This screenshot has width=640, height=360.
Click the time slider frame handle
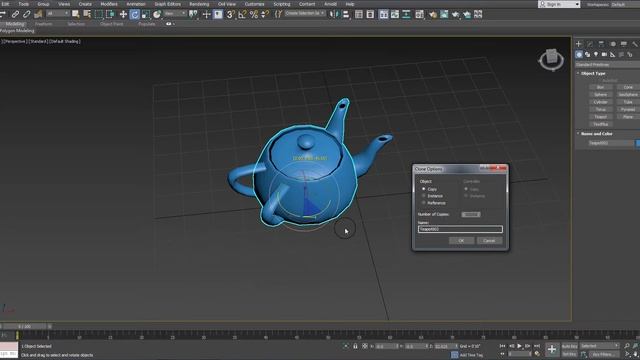24,327
